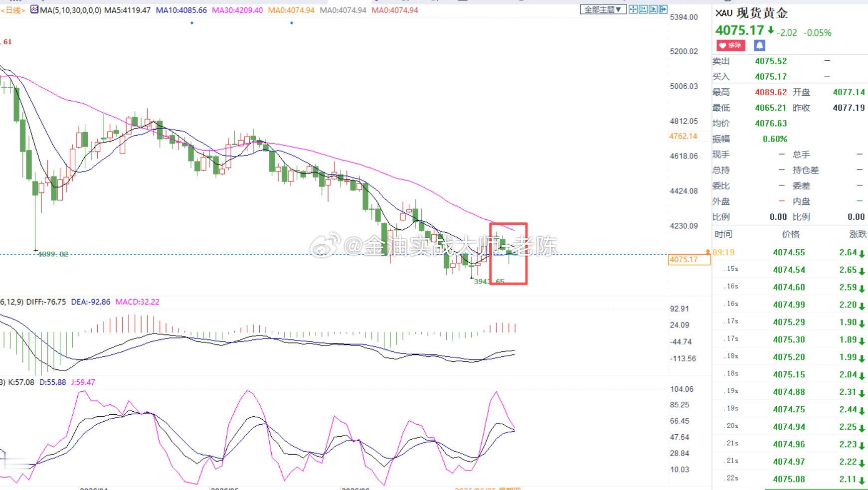868x490 pixels.
Task: Click the DIFF:-76.75 MACD value
Action: (46, 302)
